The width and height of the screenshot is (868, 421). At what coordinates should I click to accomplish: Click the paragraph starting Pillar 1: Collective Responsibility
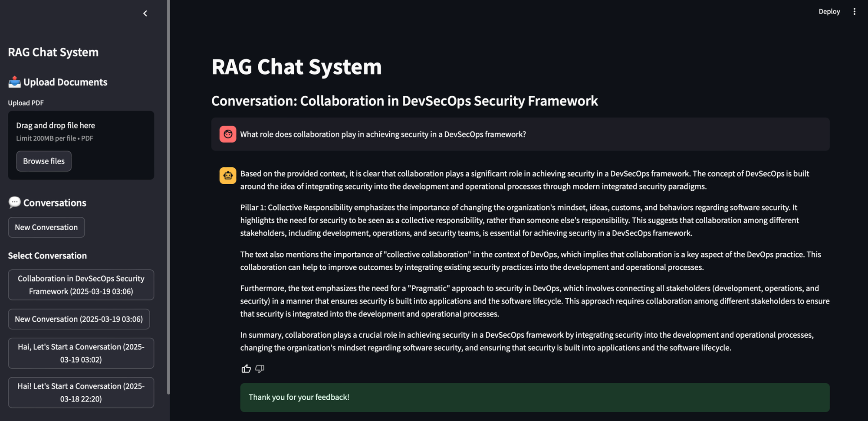coord(519,220)
